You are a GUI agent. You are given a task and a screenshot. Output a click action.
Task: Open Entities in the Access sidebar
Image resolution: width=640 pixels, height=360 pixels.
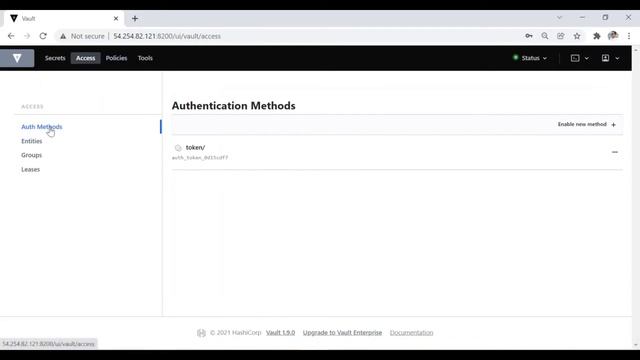(x=31, y=141)
